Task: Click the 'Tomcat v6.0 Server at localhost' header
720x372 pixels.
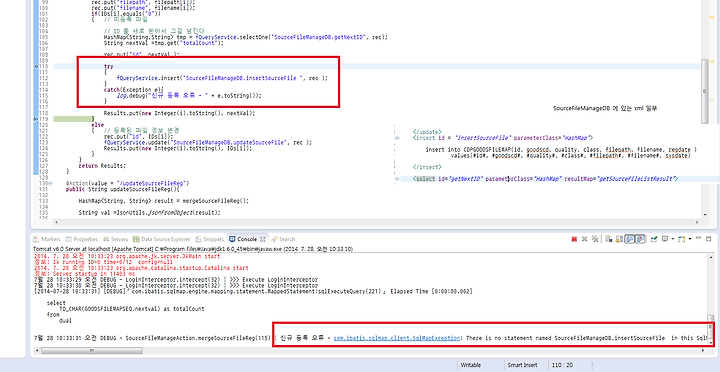Action: pyautogui.click(x=193, y=249)
